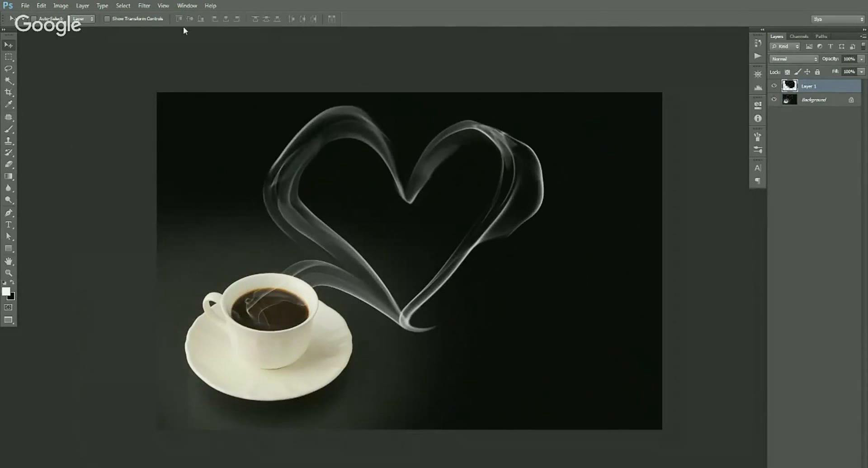This screenshot has height=468, width=868.
Task: Select the Eyedropper tool
Action: coord(9,104)
